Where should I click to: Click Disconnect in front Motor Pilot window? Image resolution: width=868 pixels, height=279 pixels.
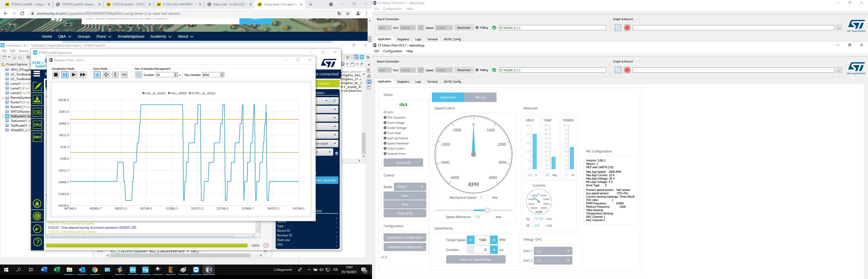tap(464, 70)
